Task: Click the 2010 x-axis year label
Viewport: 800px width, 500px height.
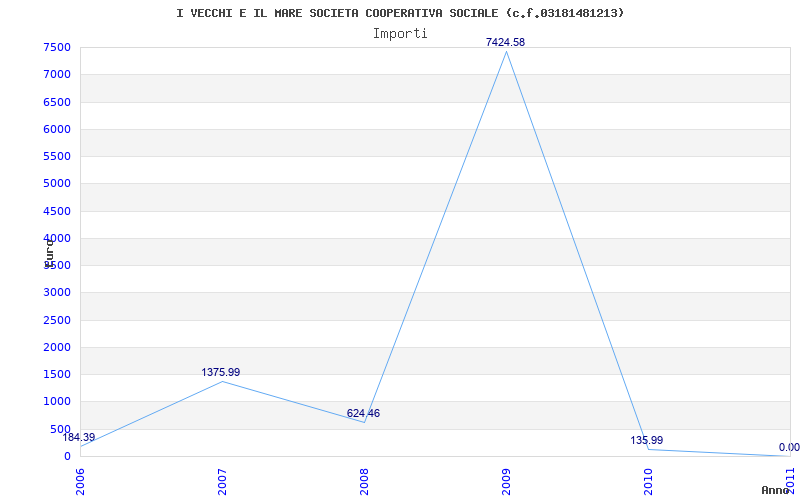Action: coord(648,481)
